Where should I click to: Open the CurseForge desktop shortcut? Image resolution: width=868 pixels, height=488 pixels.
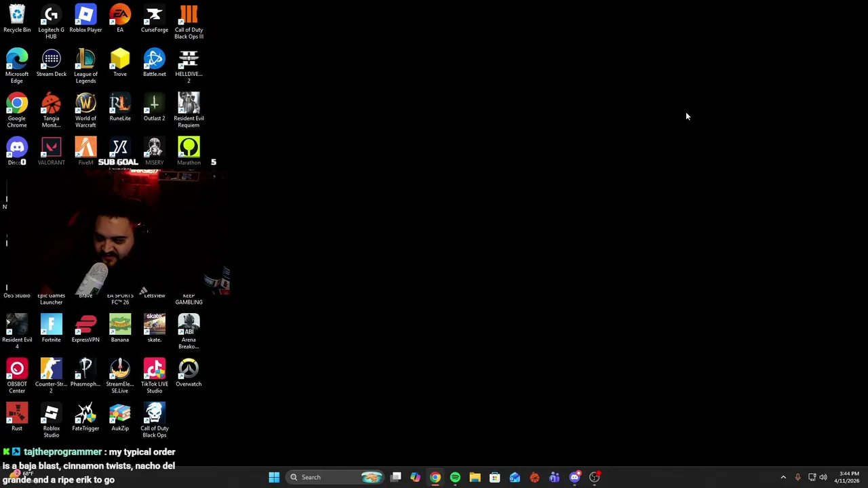click(x=155, y=19)
